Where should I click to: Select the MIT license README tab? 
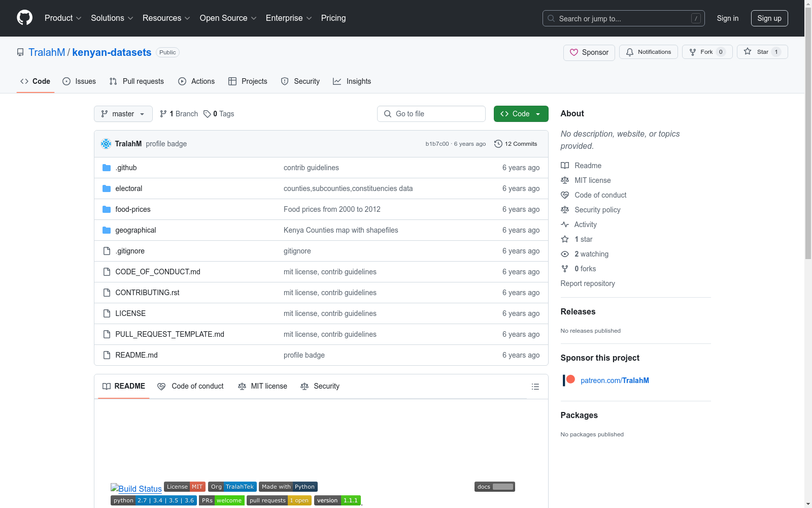tap(262, 387)
